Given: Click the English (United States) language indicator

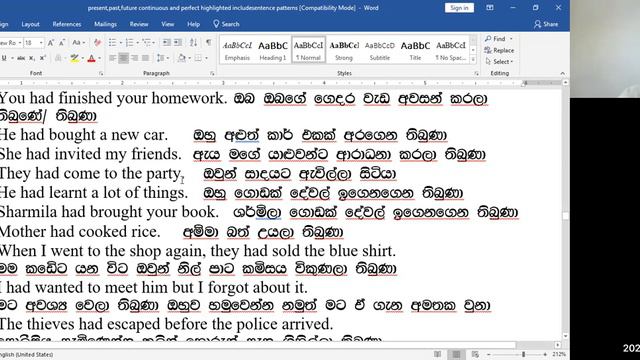Looking at the screenshot, I should pyautogui.click(x=27, y=354).
